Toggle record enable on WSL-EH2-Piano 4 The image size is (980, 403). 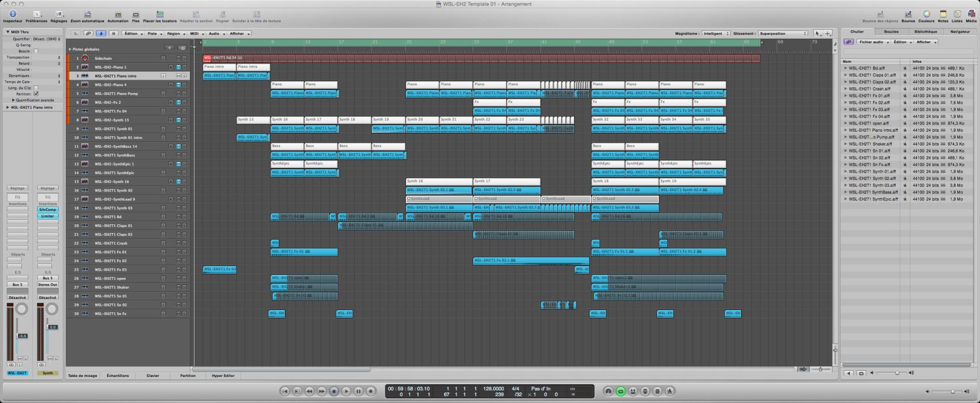click(171, 85)
